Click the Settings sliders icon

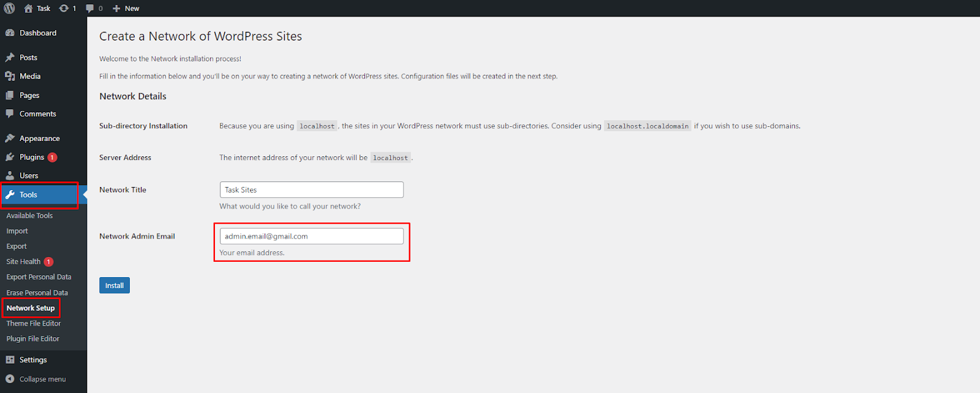point(10,360)
